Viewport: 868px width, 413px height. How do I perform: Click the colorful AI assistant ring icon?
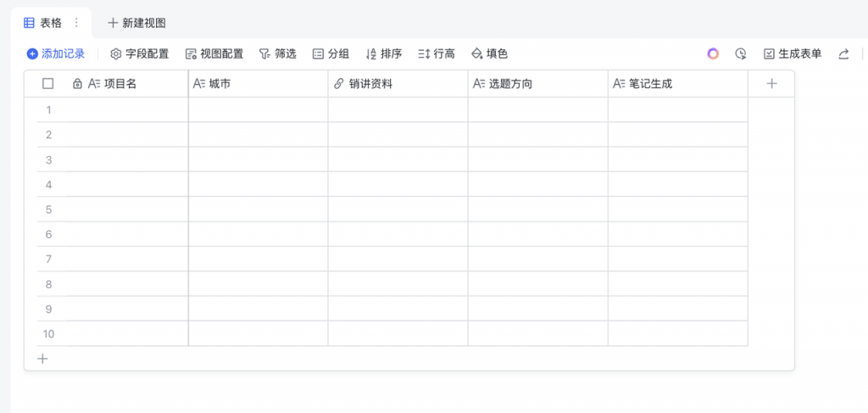(x=713, y=53)
